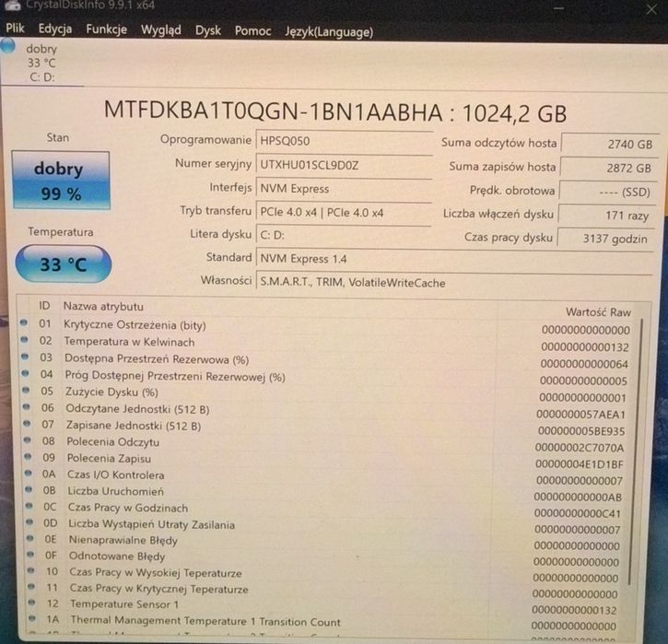The height and width of the screenshot is (644, 668).
Task: Click the Prędk. obrotowa value ---- (SSD)
Action: pyautogui.click(x=607, y=192)
